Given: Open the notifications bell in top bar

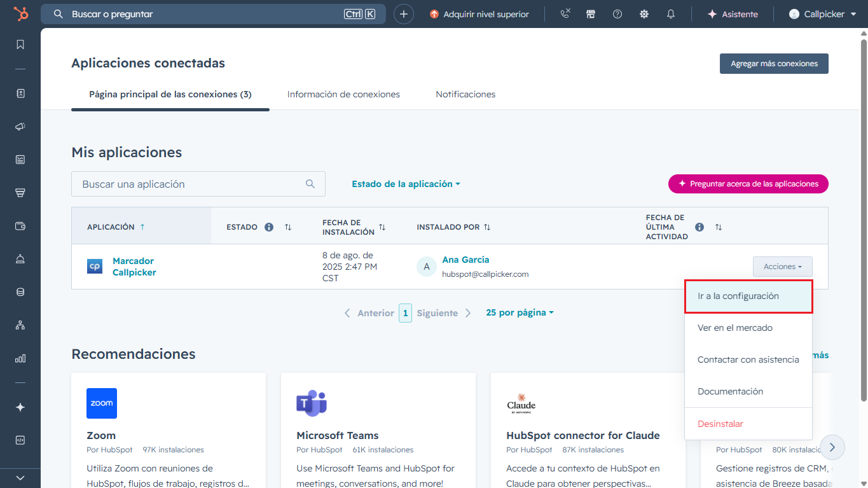Looking at the screenshot, I should [671, 14].
